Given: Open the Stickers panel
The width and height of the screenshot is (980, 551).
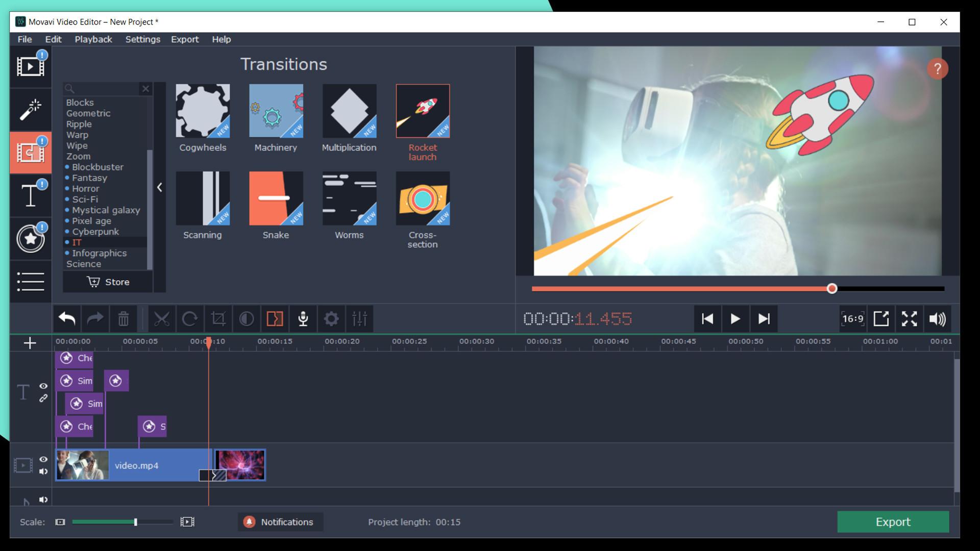Looking at the screenshot, I should click(31, 238).
